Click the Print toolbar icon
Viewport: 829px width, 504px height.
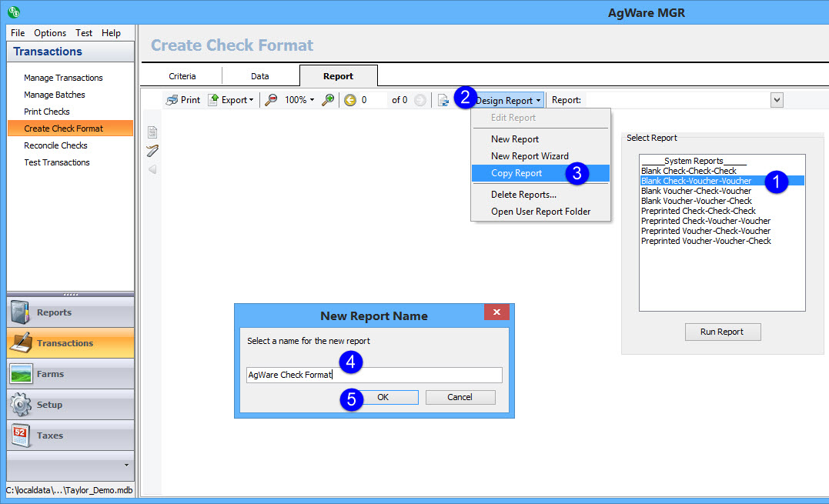point(172,100)
